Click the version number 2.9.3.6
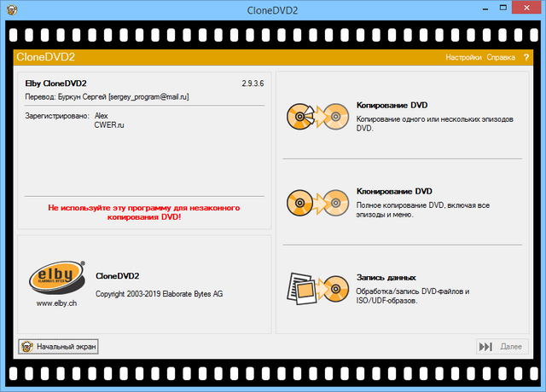Viewport: 546px width, 392px height. tap(253, 84)
